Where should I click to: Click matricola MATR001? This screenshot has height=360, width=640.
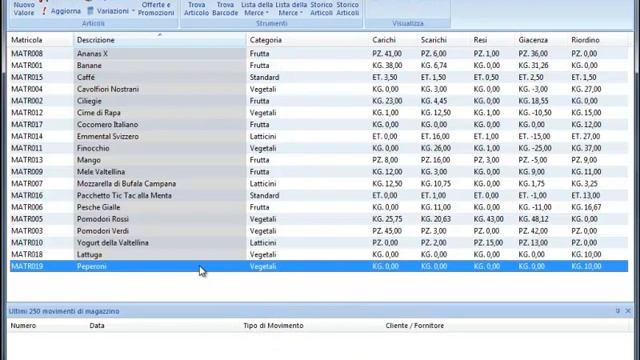(27, 65)
